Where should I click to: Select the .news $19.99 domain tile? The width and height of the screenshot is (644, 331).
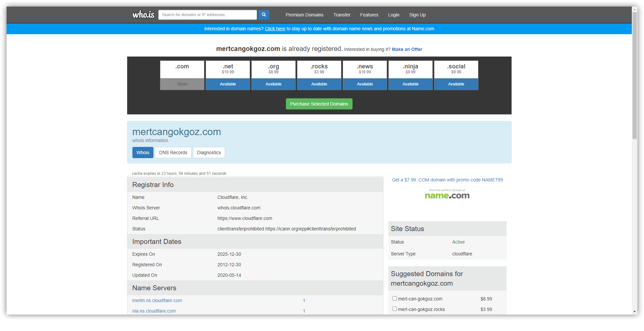[365, 75]
